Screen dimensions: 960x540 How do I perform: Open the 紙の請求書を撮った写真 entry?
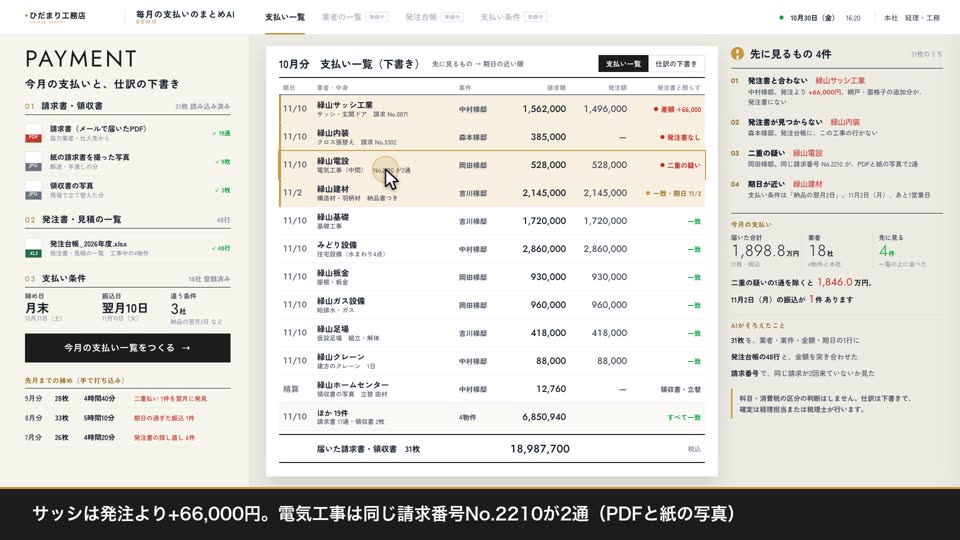coord(127,162)
